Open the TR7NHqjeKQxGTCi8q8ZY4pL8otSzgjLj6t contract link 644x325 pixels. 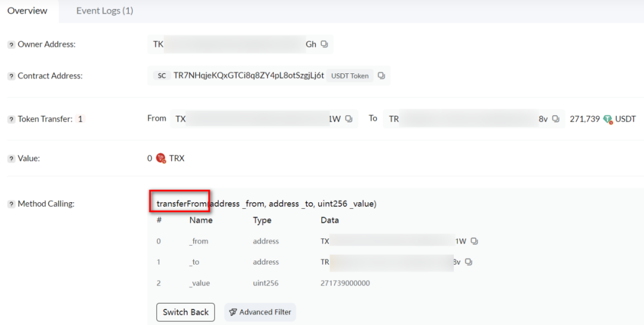click(x=249, y=76)
